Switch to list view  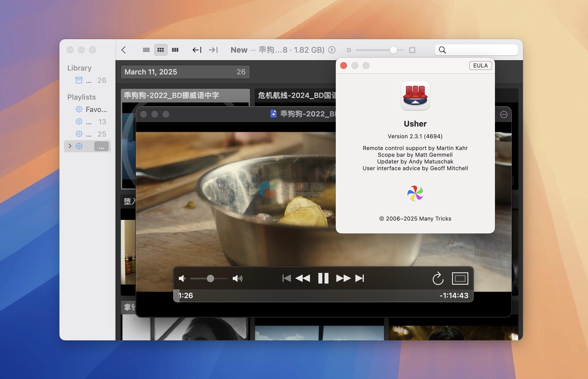[146, 50]
